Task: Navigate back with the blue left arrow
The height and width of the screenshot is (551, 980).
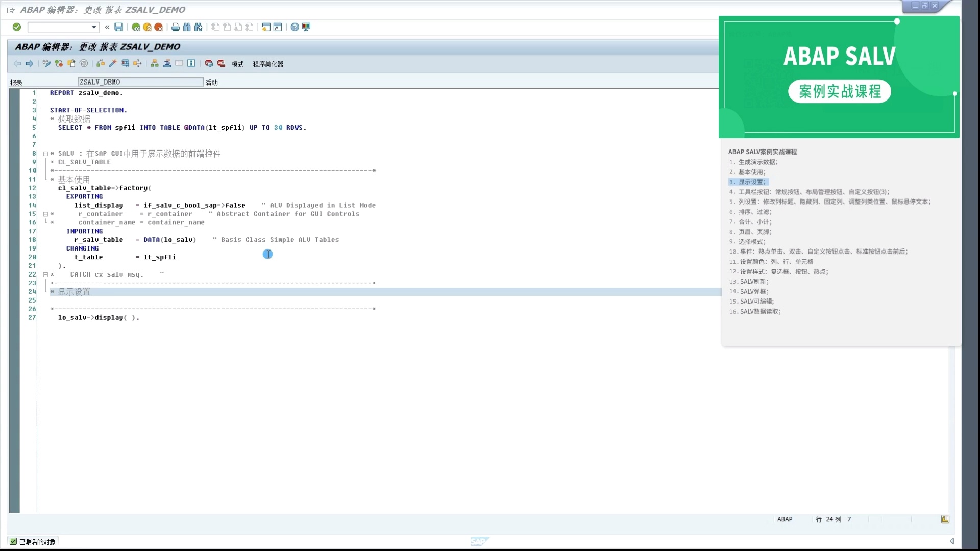Action: [17, 63]
